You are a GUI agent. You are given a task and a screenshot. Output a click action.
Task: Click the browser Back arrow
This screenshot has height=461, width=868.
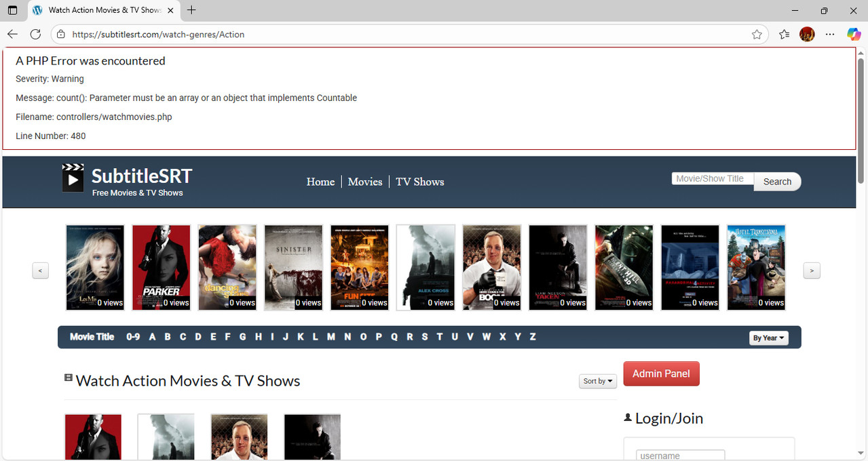pos(12,35)
